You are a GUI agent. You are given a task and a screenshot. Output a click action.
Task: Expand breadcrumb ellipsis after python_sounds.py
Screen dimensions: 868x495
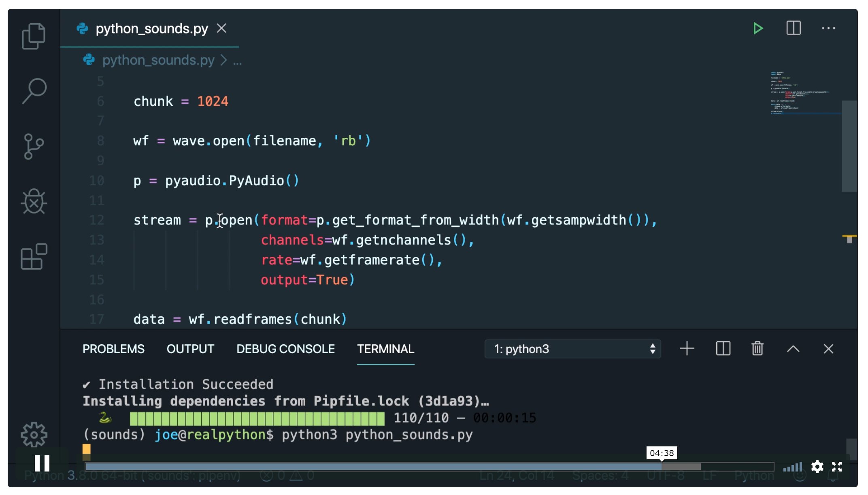coord(237,61)
